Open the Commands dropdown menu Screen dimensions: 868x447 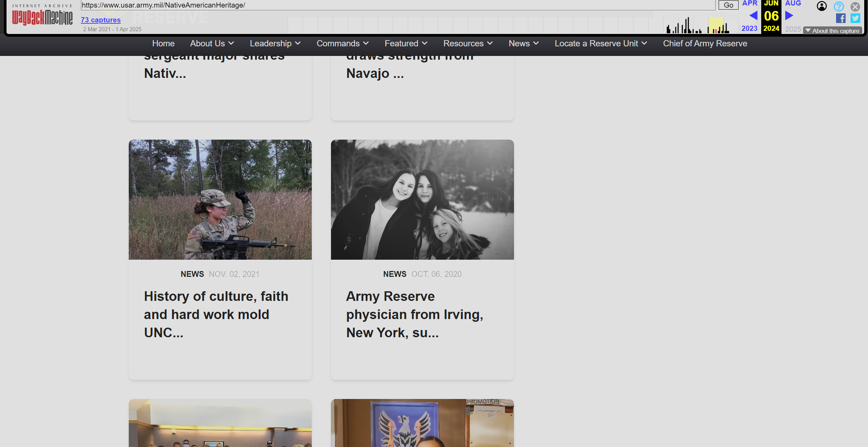point(342,44)
